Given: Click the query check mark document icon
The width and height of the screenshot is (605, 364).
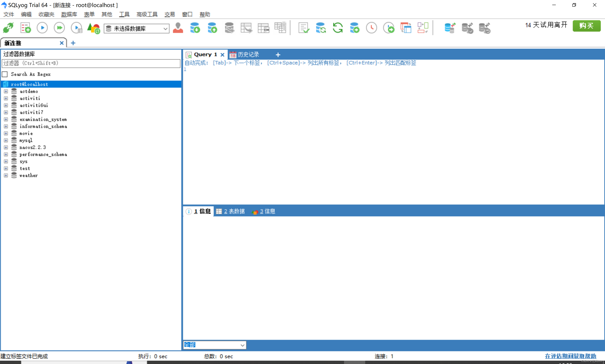Looking at the screenshot, I should (304, 28).
